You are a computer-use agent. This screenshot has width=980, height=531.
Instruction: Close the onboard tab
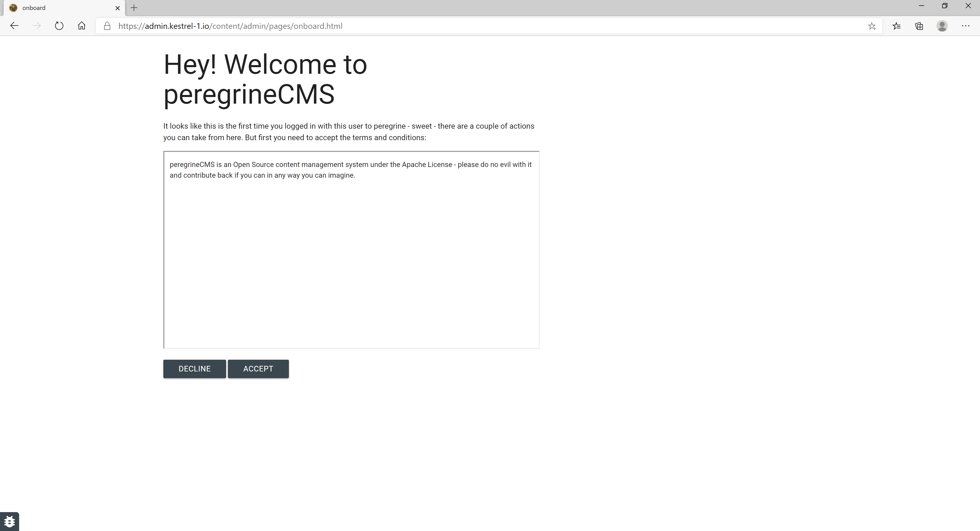point(118,8)
